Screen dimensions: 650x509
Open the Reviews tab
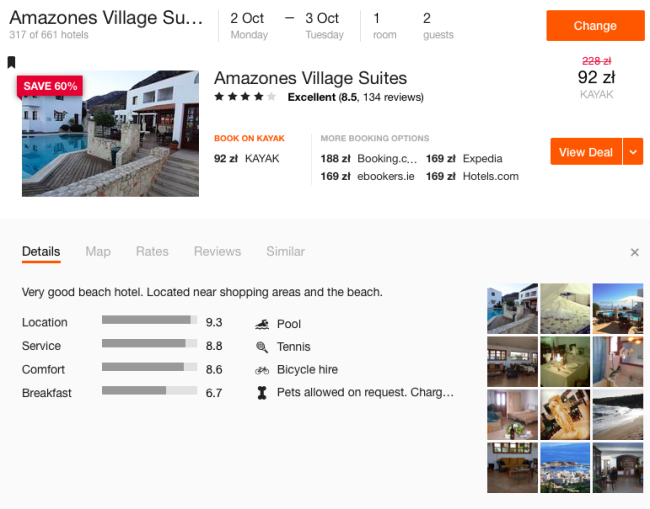(217, 252)
